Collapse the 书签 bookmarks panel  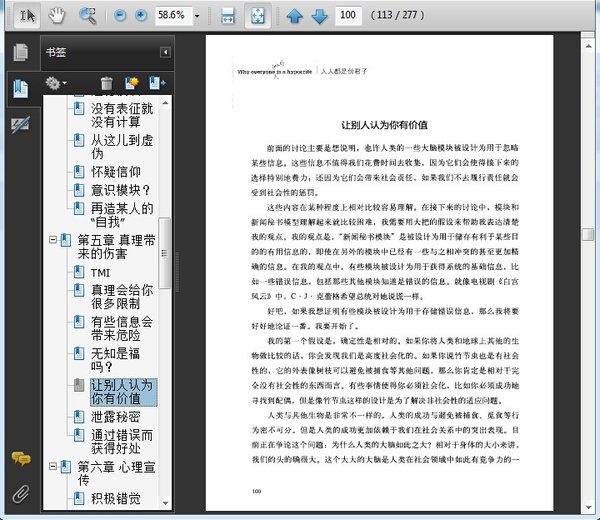(x=165, y=52)
